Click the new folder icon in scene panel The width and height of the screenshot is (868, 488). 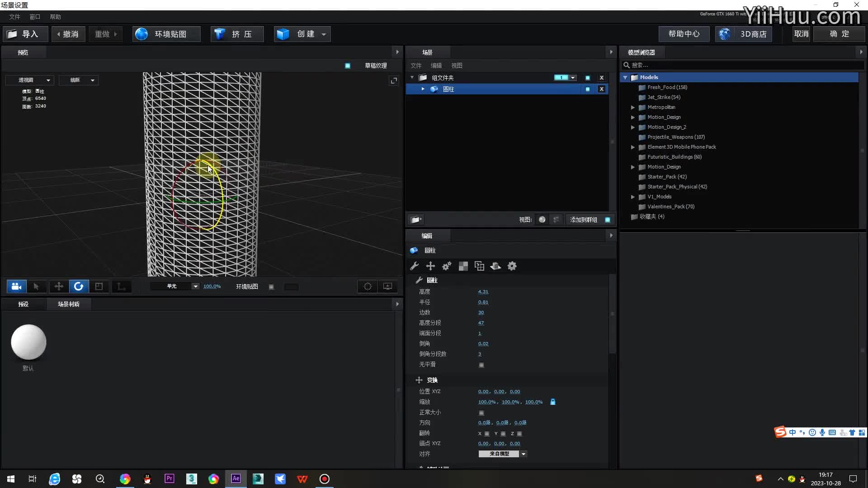point(416,220)
